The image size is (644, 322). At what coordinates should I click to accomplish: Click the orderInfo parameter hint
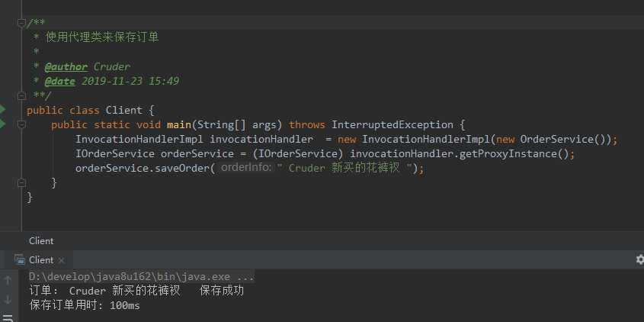[x=245, y=168]
